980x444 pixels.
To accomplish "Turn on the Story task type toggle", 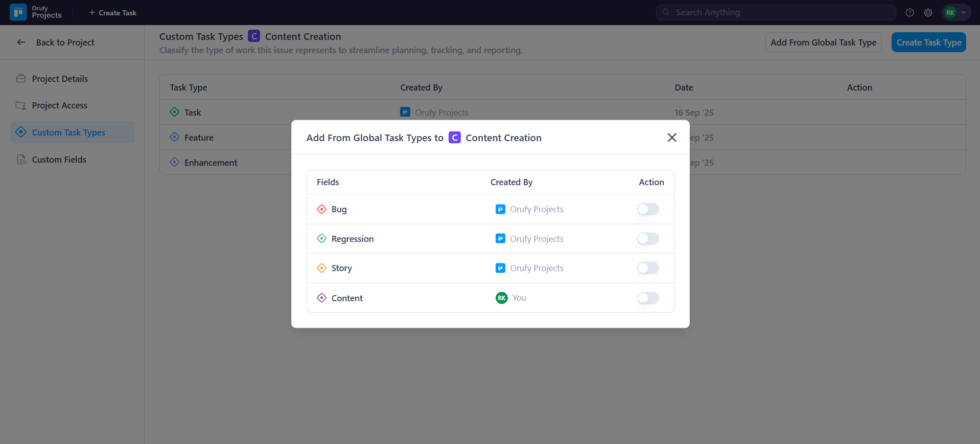I will click(x=647, y=268).
